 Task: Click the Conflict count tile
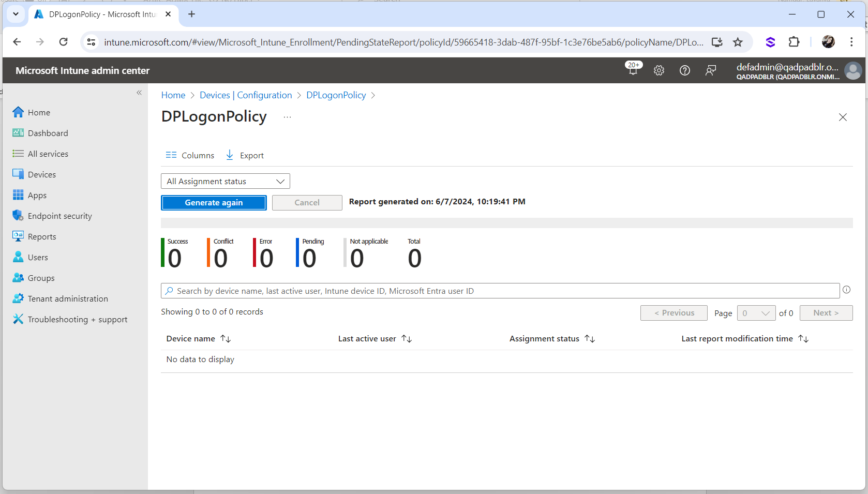point(221,253)
